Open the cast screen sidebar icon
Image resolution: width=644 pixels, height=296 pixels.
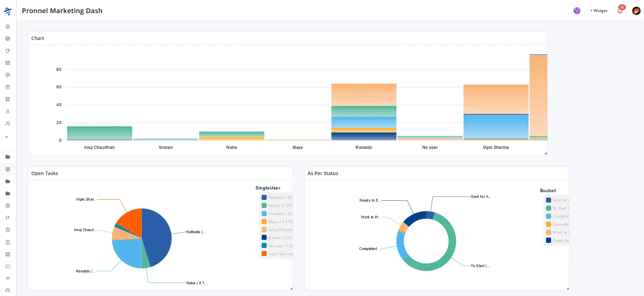point(8,266)
